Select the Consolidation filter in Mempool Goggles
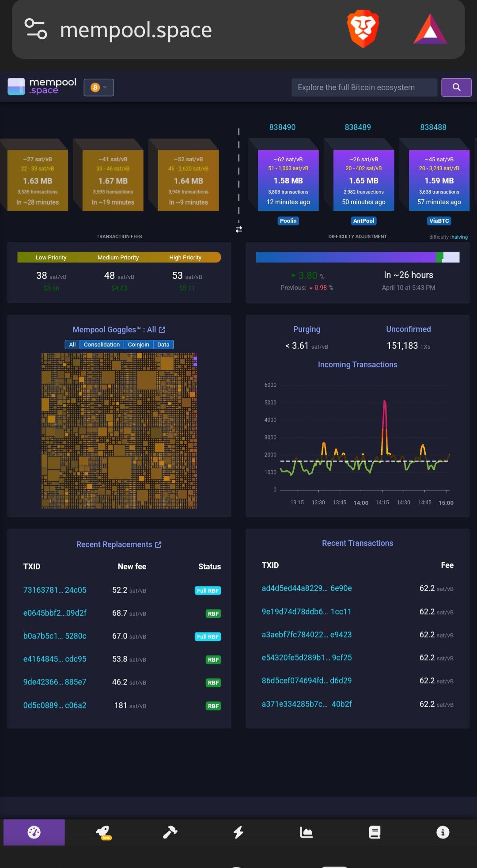This screenshot has width=477, height=868. (102, 345)
